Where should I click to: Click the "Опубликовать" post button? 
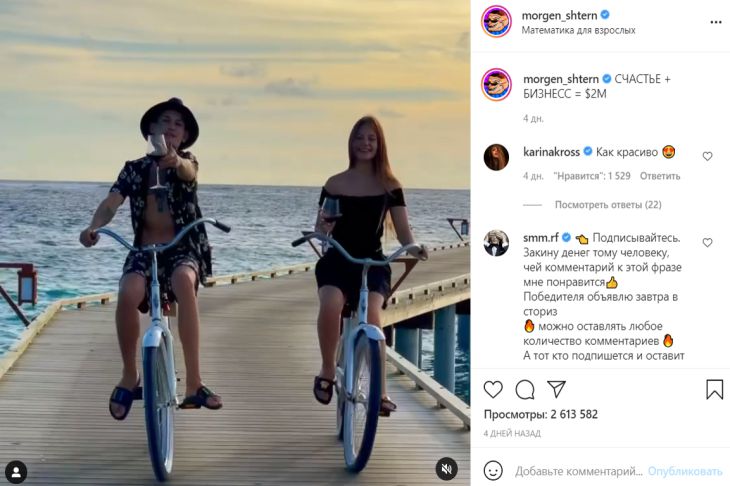click(x=684, y=471)
